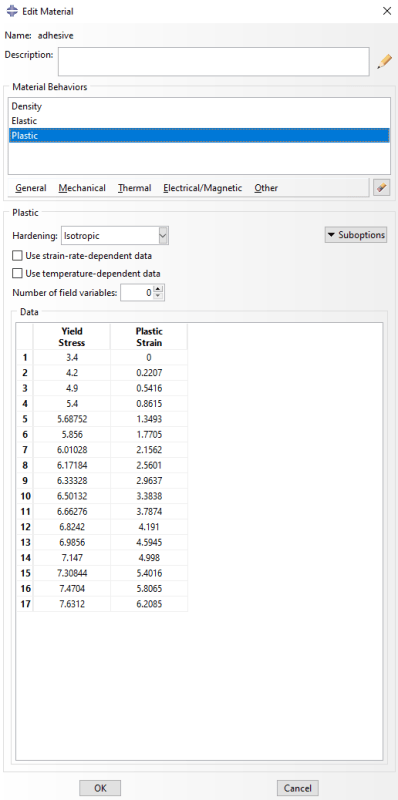This screenshot has height=800, width=398.
Task: Click yield stress cell 4.9
Action: click(71, 388)
